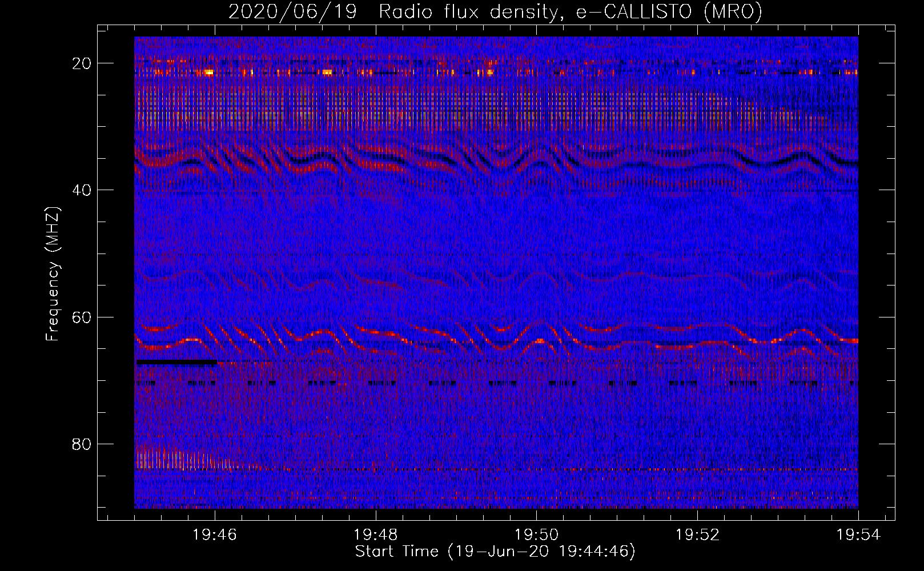Click the '19:46' time tick label
This screenshot has height=571, width=924.
pos(215,535)
